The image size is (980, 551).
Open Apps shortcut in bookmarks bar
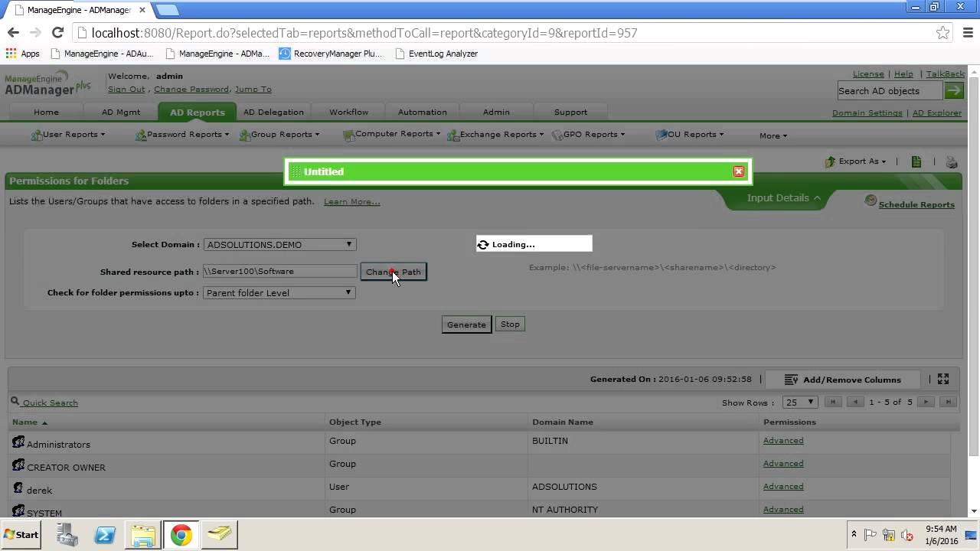pos(22,54)
